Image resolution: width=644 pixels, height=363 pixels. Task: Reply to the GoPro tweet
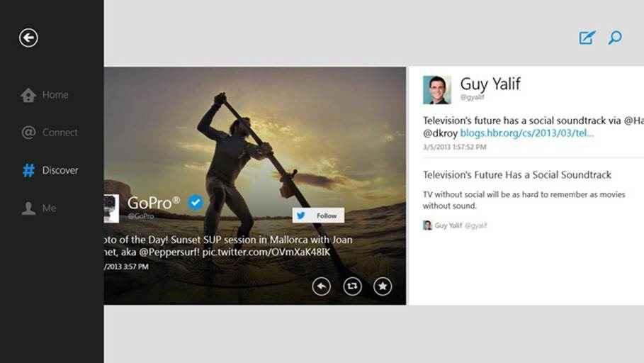point(322,286)
